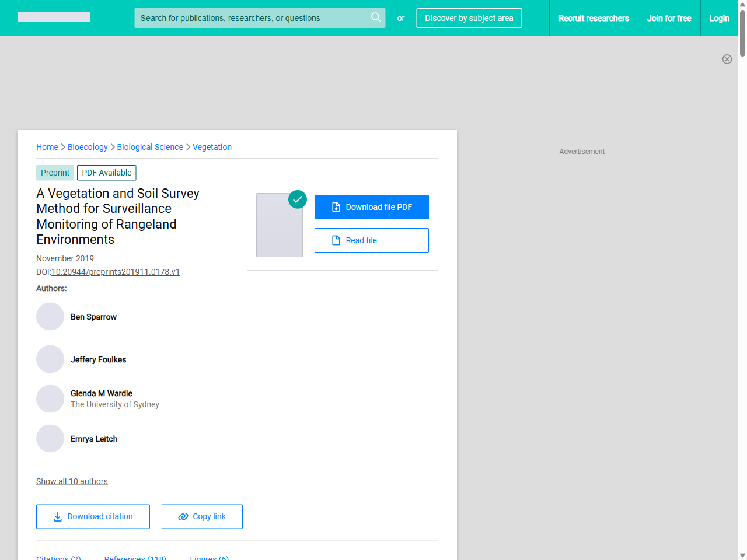Screen dimensions: 747x560
Task: Click the chevron between Home and Bioecology
Action: coord(62,147)
